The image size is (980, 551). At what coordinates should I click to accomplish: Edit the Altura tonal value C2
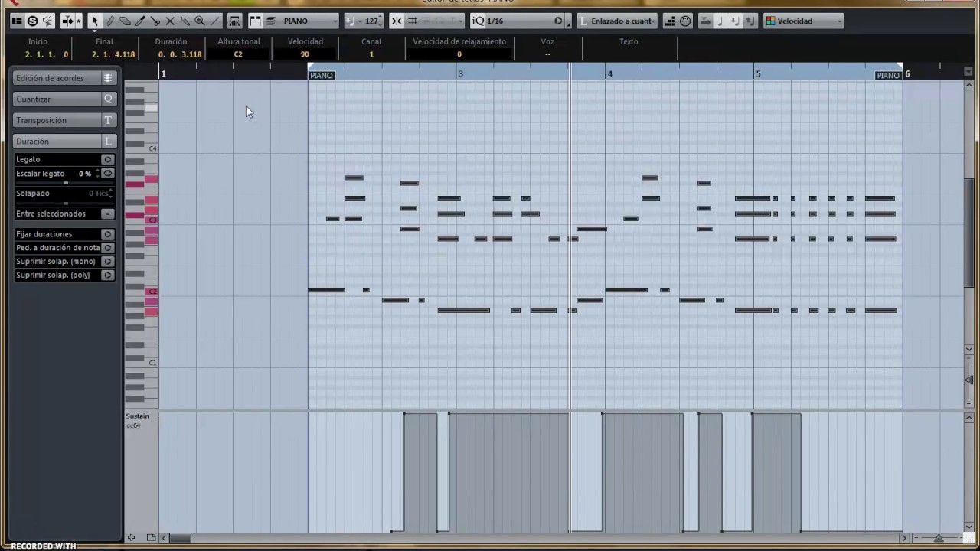click(238, 54)
